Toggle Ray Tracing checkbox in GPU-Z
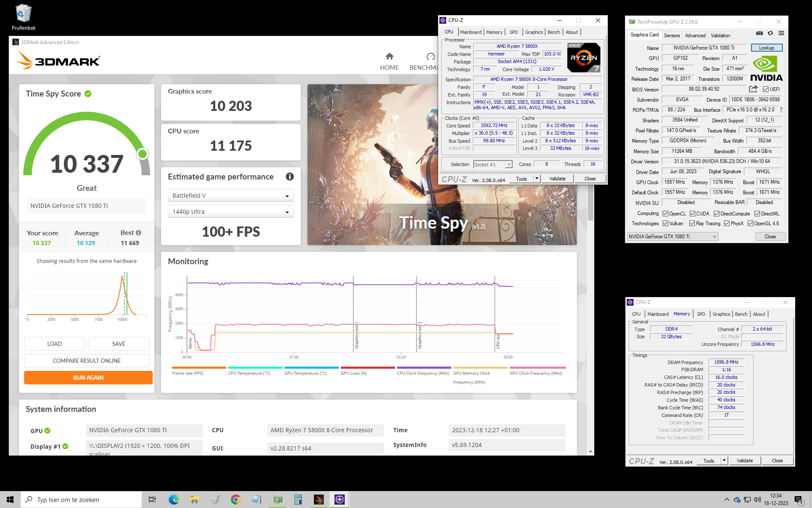This screenshot has width=812, height=508. click(692, 224)
